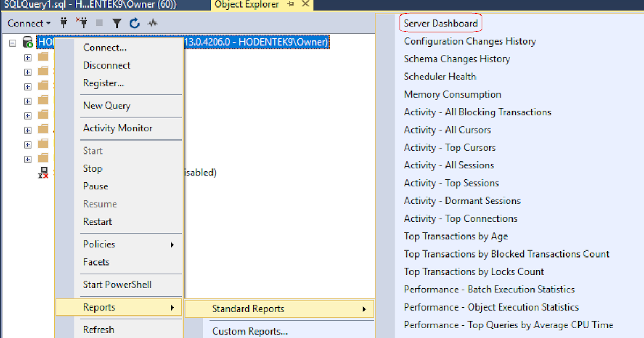
Task: Select the Scheduler Health report entry
Action: coord(440,76)
